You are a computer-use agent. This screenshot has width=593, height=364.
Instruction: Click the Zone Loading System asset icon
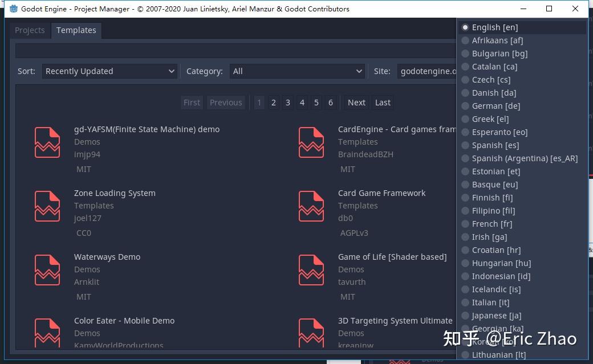pos(47,206)
